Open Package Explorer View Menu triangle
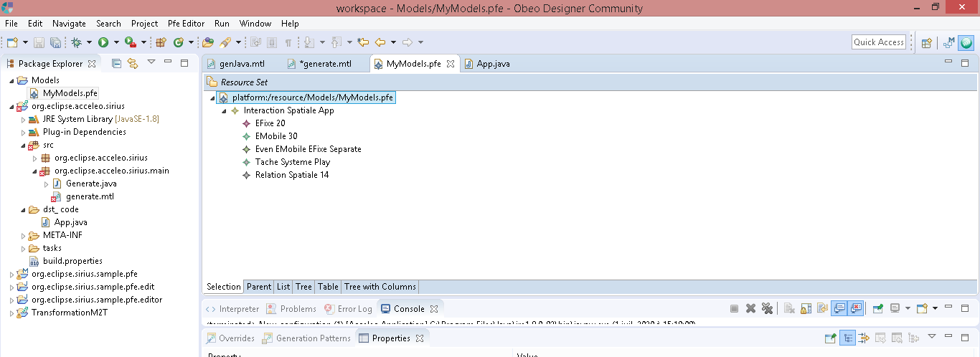 tap(151, 62)
